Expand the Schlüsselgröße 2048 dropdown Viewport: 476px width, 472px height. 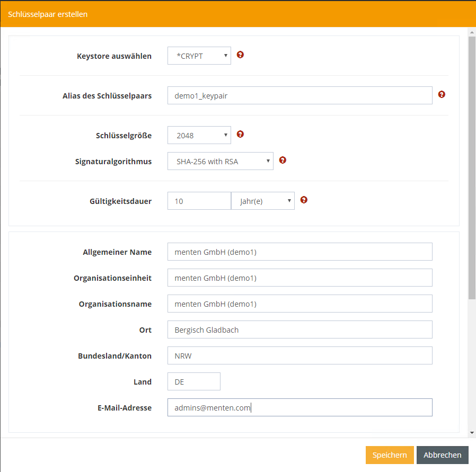199,135
